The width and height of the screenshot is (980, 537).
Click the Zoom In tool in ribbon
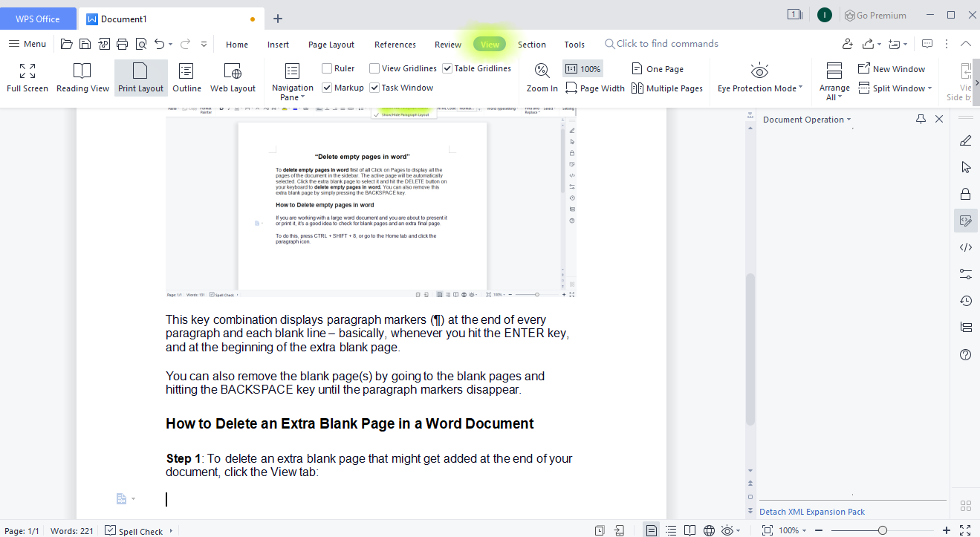pyautogui.click(x=541, y=77)
